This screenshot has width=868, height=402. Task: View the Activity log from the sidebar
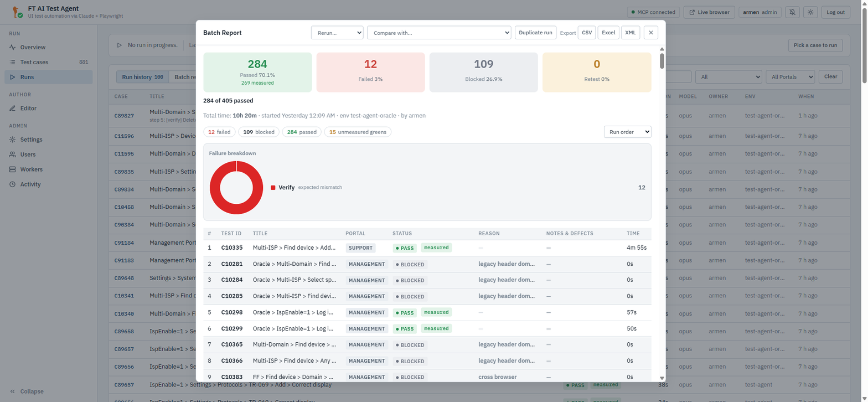(x=48, y=184)
